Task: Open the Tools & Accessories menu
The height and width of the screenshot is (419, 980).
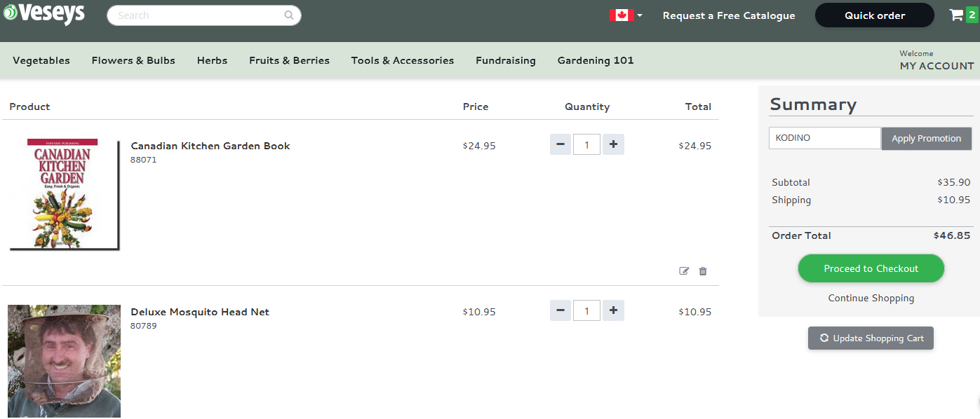Action: [x=403, y=60]
